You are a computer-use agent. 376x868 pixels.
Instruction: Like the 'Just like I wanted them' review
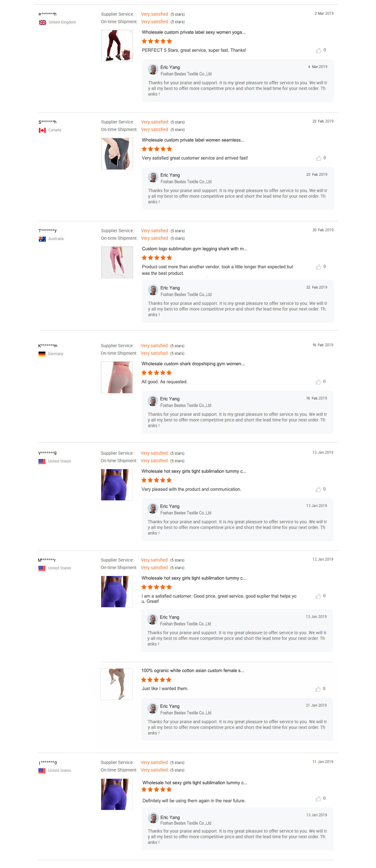(317, 689)
